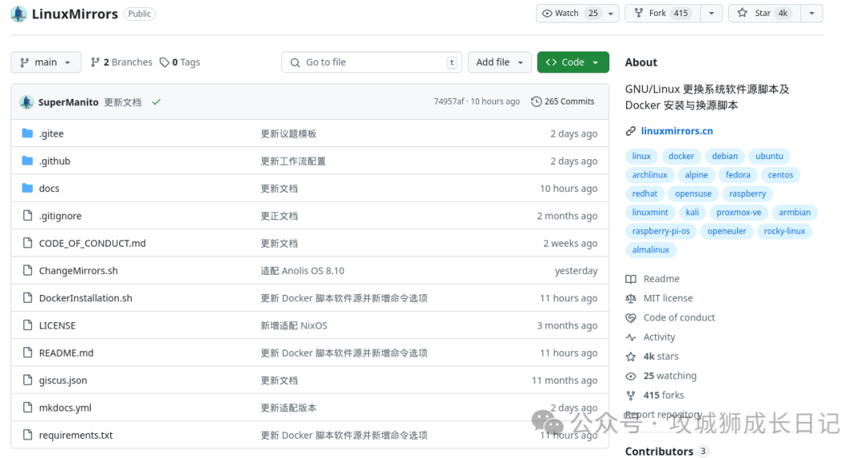Expand the Add file dropdown

499,63
